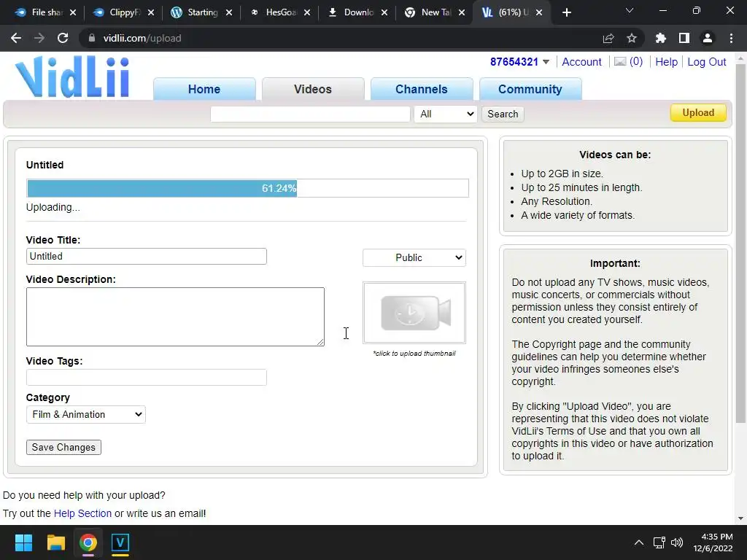Close the ClippyF tab
Image resolution: width=747 pixels, height=560 pixels.
tap(151, 12)
